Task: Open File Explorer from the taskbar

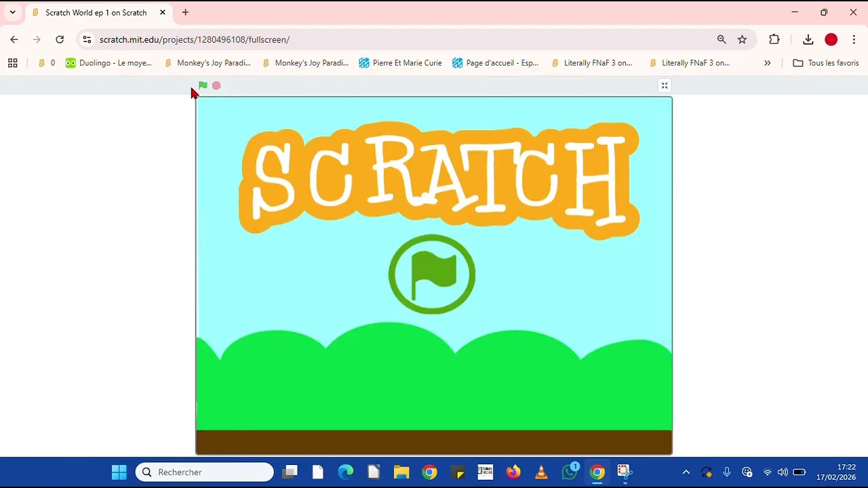Action: coord(401,472)
